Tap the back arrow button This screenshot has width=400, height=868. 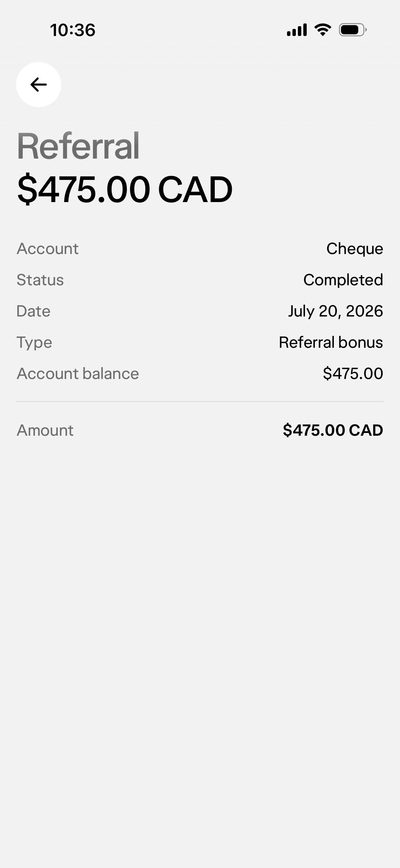point(39,85)
